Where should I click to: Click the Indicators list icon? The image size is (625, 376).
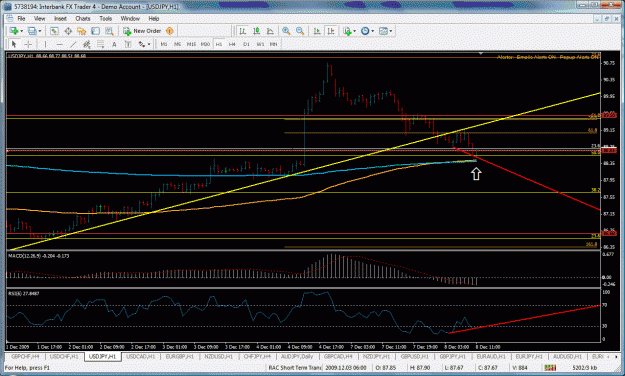click(x=347, y=31)
